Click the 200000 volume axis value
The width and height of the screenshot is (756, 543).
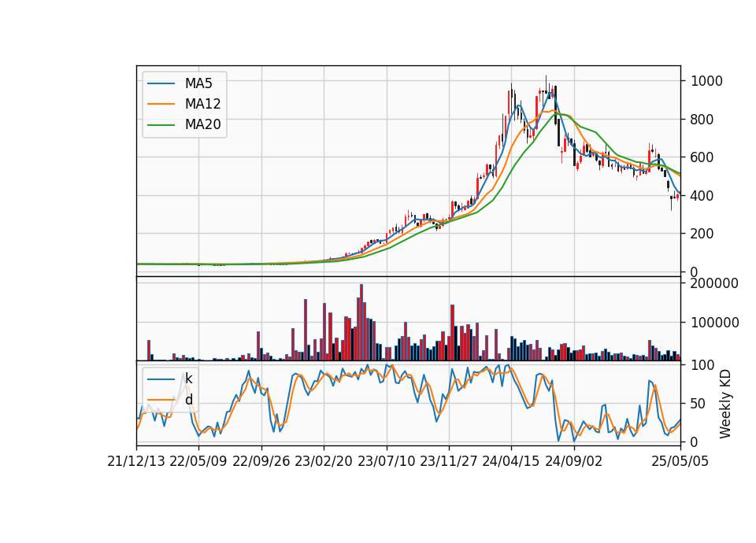click(x=714, y=283)
